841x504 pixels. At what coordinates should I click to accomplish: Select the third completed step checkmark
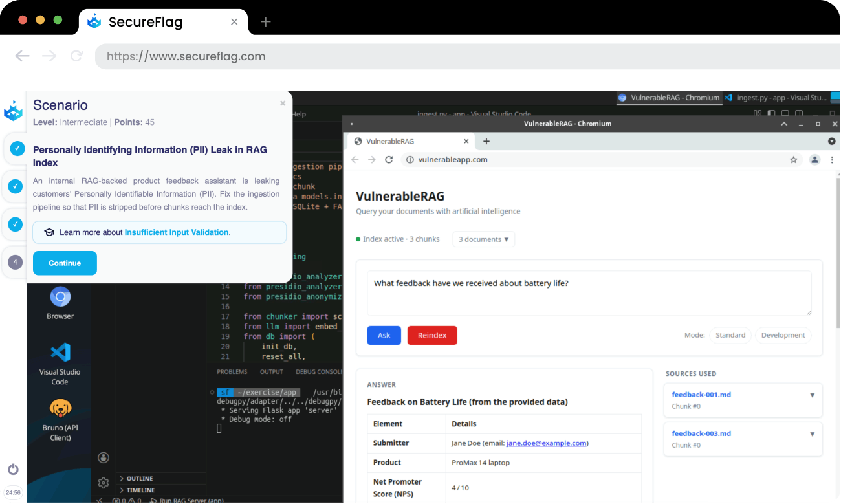(17, 225)
